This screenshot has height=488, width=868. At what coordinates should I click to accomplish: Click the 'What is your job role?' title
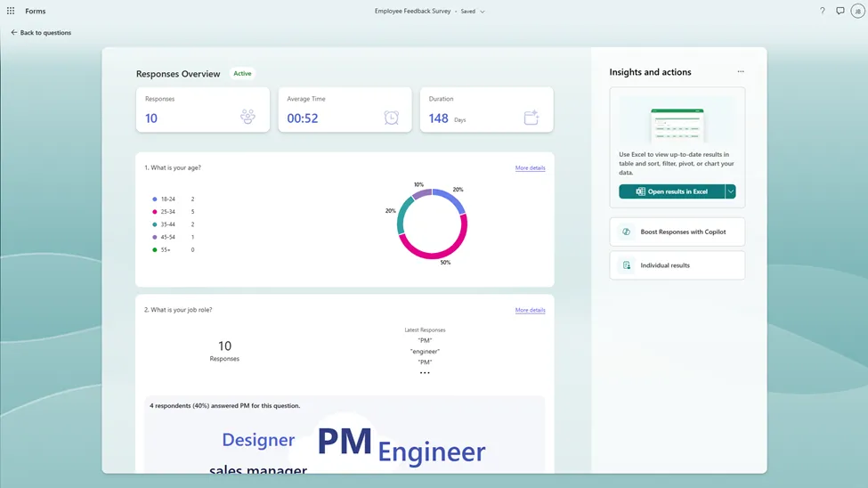[x=178, y=310]
